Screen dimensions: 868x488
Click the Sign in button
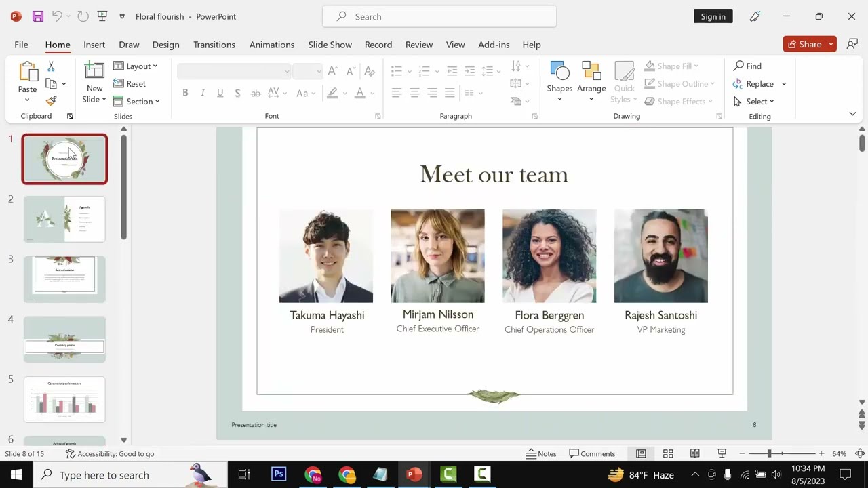713,16
